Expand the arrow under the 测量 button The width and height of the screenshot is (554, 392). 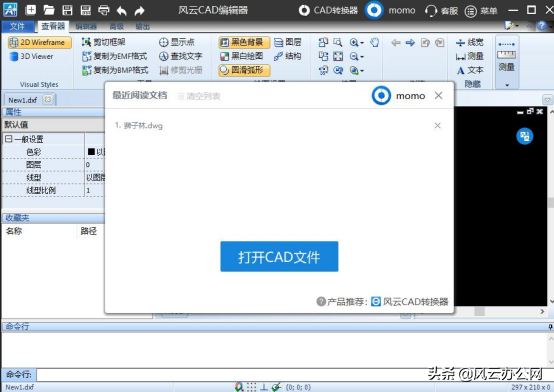(507, 85)
